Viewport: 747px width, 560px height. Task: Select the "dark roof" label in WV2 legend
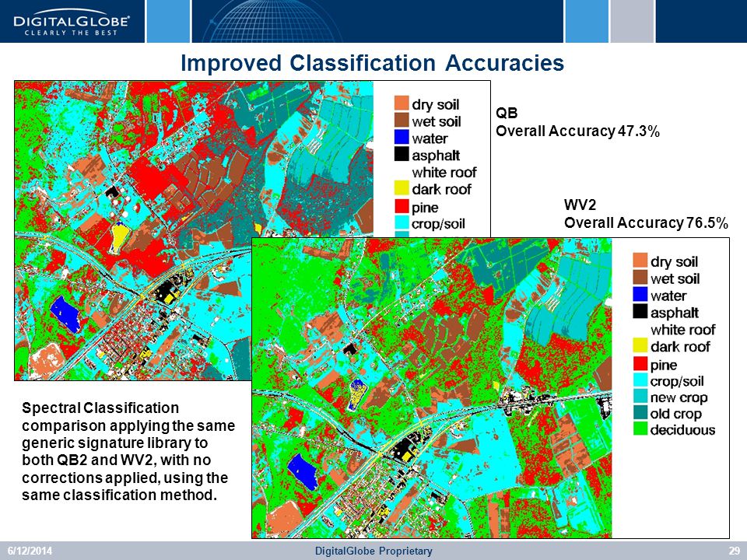click(x=680, y=347)
